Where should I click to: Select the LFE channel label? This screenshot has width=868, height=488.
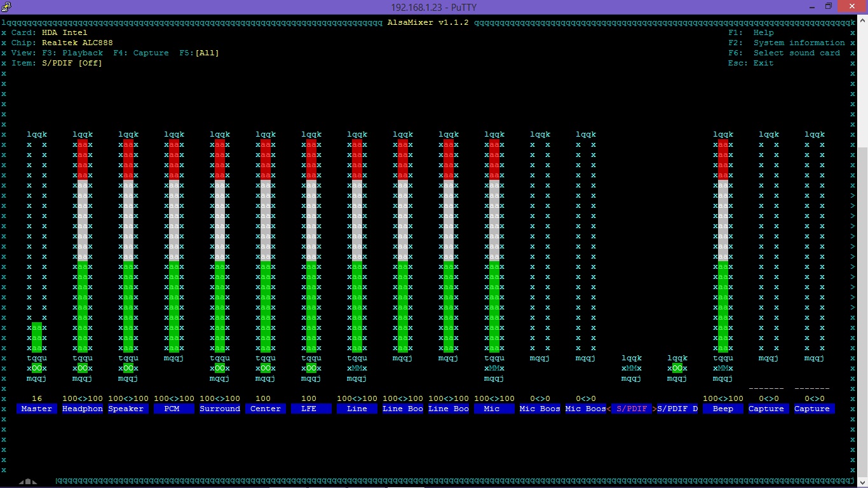311,409
